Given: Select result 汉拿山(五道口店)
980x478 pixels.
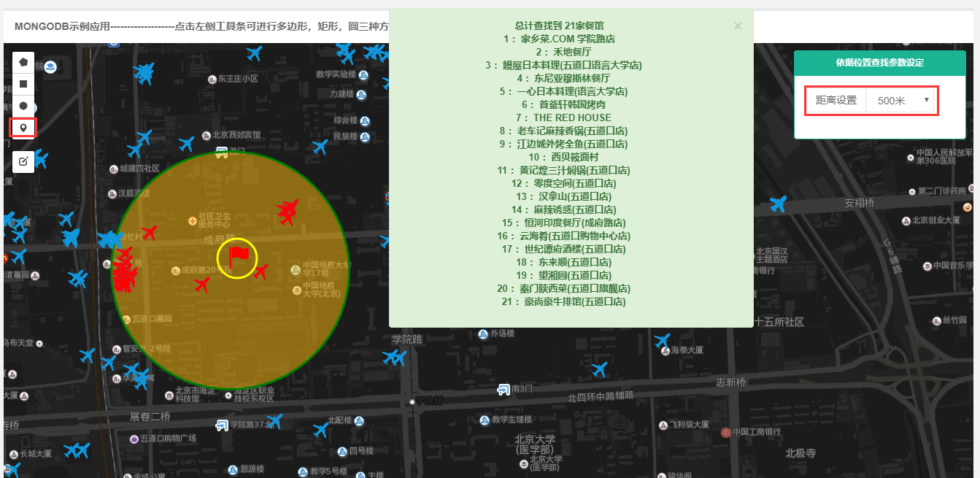Looking at the screenshot, I should click(x=564, y=196).
